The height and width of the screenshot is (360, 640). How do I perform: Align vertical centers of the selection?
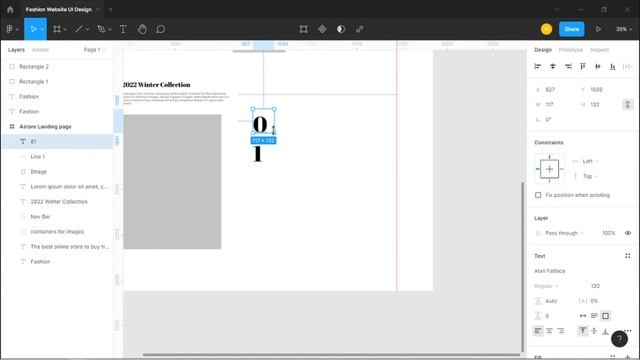coord(598,67)
